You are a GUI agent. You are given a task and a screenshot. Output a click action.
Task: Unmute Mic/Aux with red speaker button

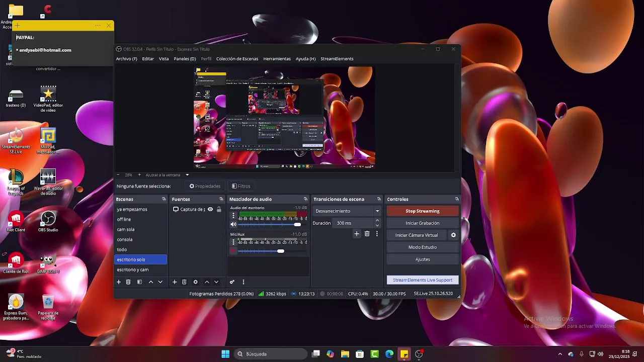tap(233, 250)
